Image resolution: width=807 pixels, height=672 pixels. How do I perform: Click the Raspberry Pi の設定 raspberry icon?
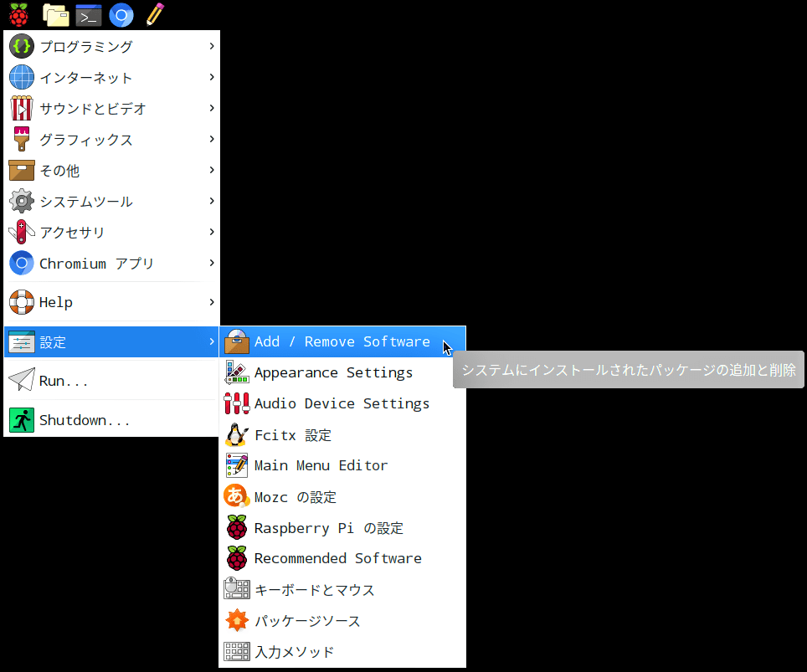tap(237, 527)
